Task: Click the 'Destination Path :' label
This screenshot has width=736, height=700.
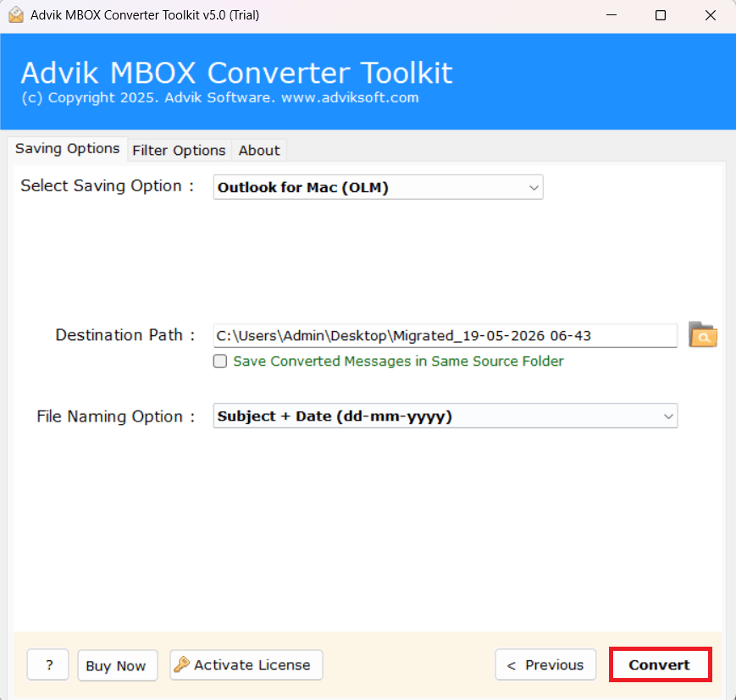Action: tap(125, 335)
